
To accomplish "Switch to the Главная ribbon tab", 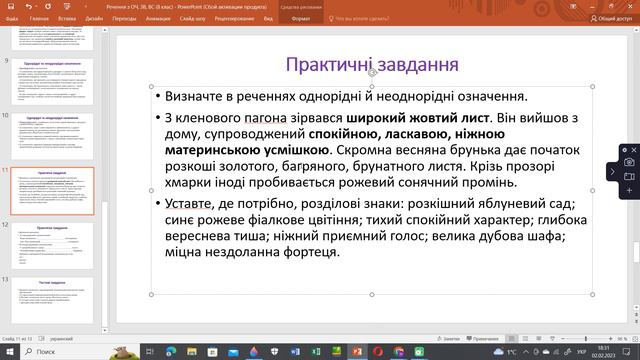I will [39, 19].
